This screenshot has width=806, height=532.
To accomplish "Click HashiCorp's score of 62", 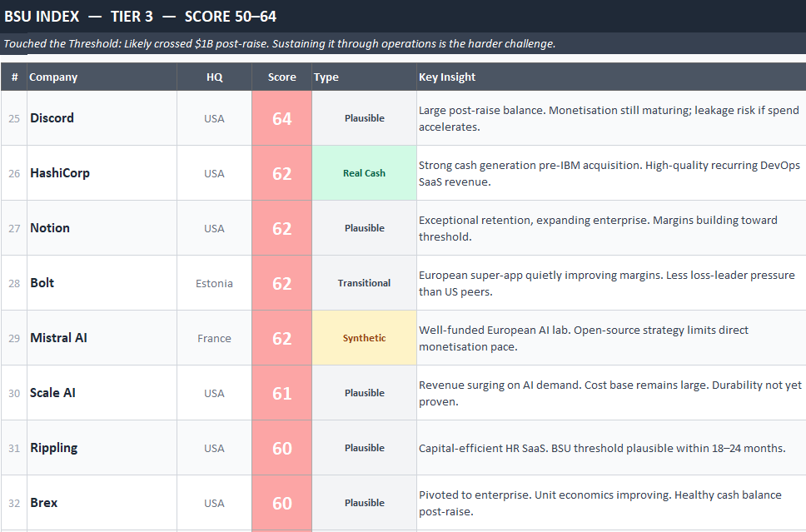I will [x=281, y=173].
